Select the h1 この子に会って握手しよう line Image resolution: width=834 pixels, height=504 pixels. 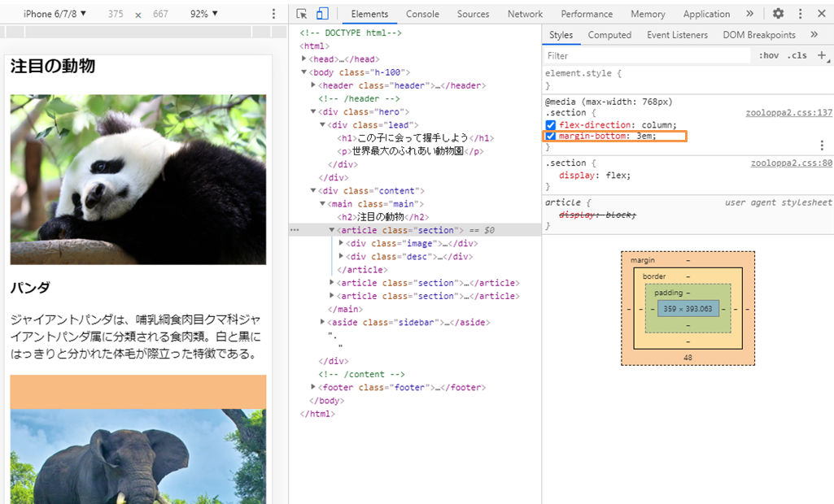pos(416,137)
